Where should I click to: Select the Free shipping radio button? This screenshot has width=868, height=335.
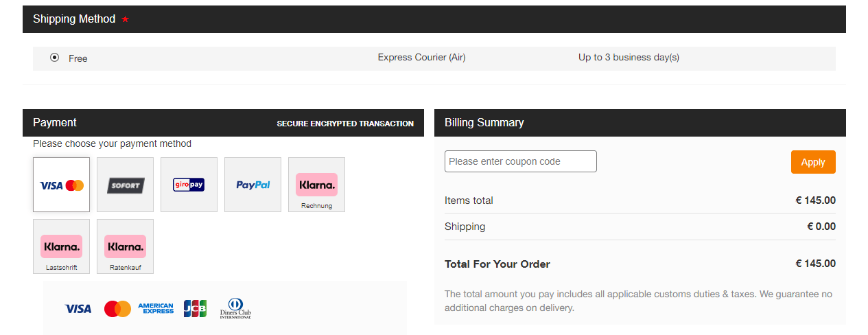pos(55,58)
